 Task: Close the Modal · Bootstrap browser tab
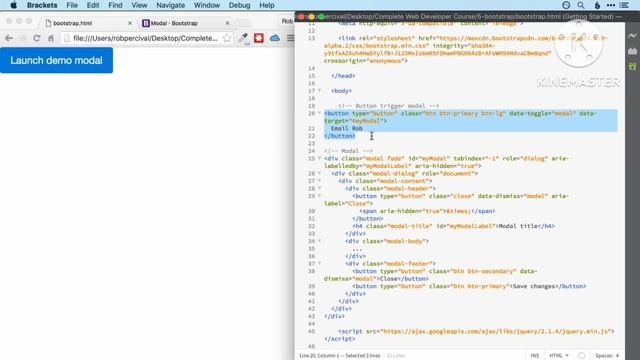(227, 23)
